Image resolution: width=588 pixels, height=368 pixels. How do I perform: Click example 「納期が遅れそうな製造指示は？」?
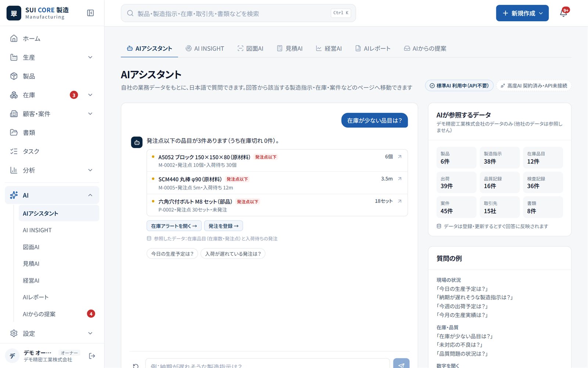[x=474, y=297]
